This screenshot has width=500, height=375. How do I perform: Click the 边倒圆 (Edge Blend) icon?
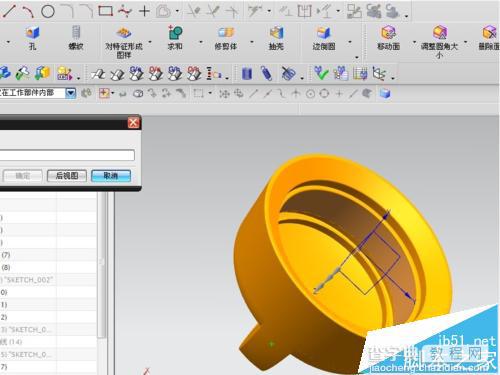[x=323, y=33]
